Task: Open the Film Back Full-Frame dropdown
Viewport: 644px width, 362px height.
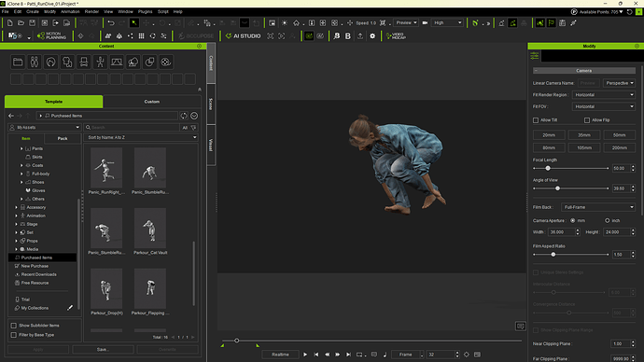Action: (x=598, y=207)
